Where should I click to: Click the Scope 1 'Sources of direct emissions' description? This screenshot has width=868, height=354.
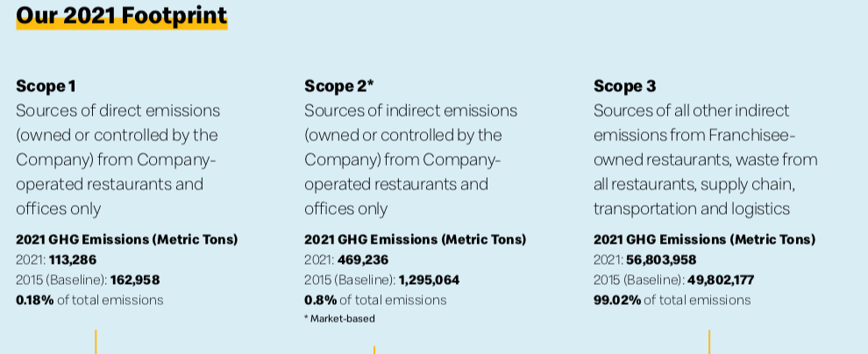pyautogui.click(x=117, y=159)
